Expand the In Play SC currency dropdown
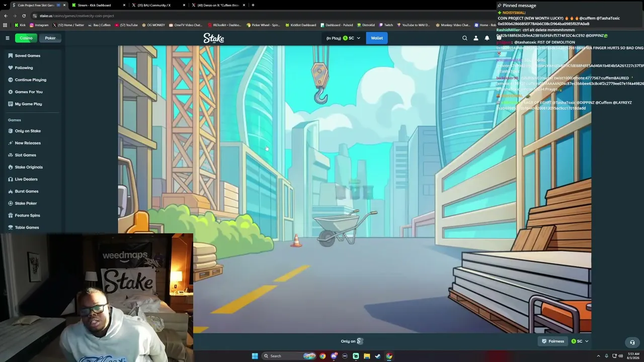Image resolution: width=644 pixels, height=362 pixels. 343,38
